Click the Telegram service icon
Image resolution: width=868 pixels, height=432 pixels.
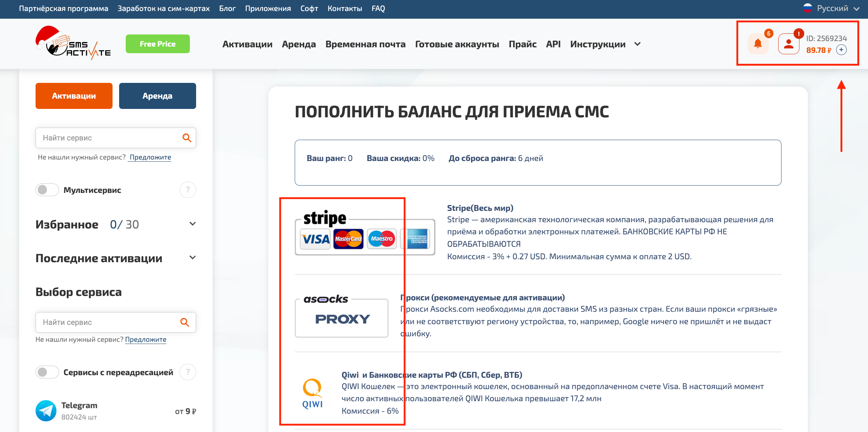tap(46, 411)
